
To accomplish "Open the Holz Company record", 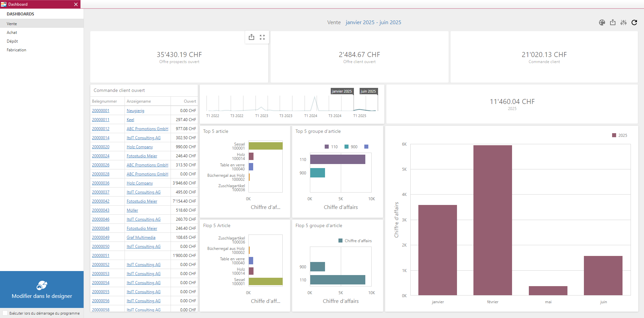I will tap(139, 147).
